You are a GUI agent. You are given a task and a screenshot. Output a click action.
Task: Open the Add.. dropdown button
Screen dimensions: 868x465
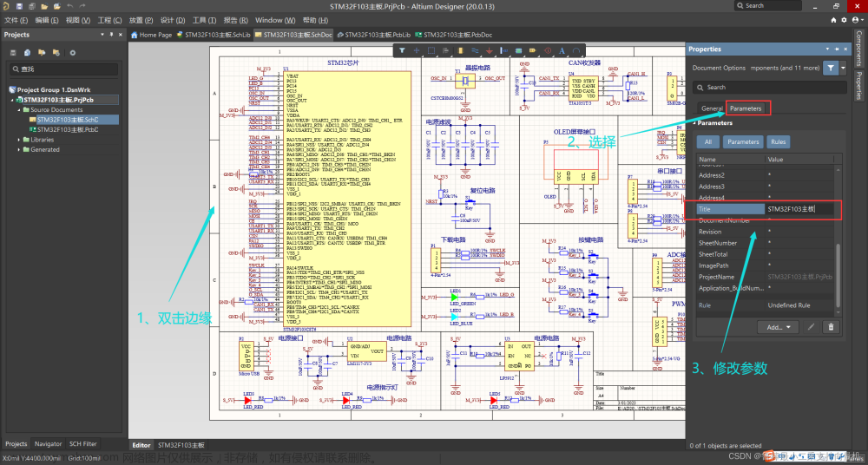(x=779, y=327)
